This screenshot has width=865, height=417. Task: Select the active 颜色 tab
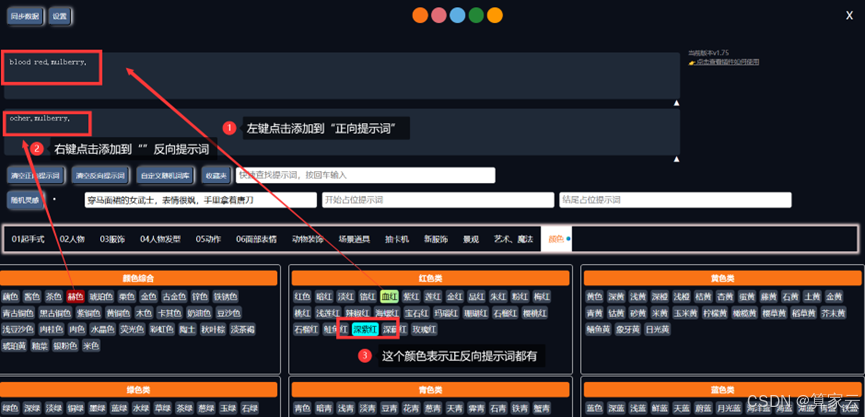coord(557,239)
